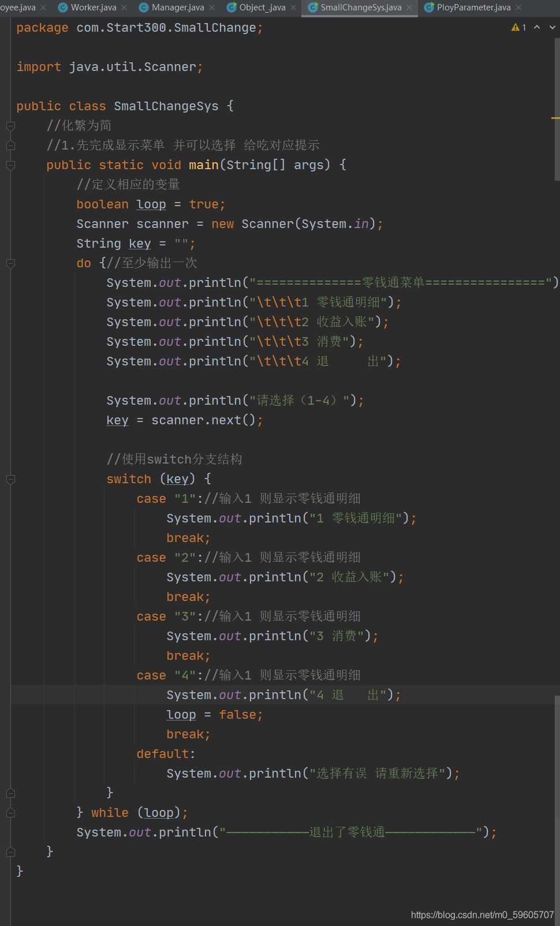Click the println("2 收益入账") statement

point(285,577)
